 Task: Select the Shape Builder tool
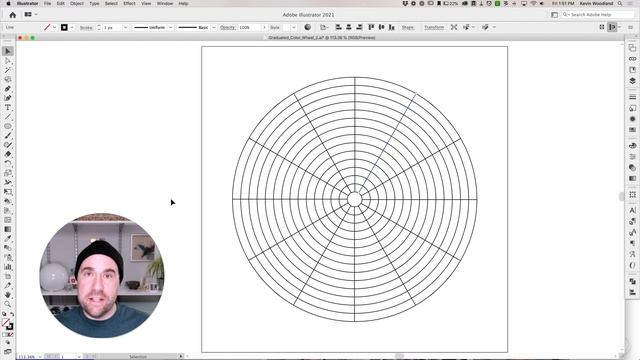8,201
